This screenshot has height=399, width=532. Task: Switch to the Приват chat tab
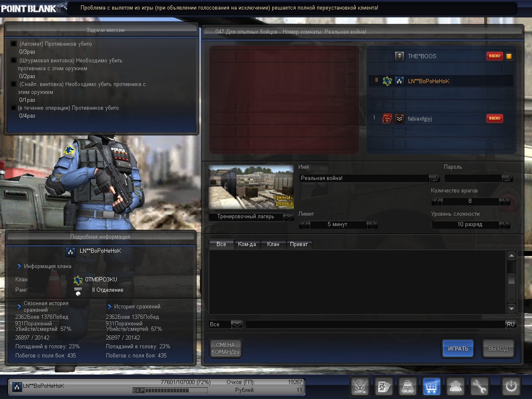[298, 244]
